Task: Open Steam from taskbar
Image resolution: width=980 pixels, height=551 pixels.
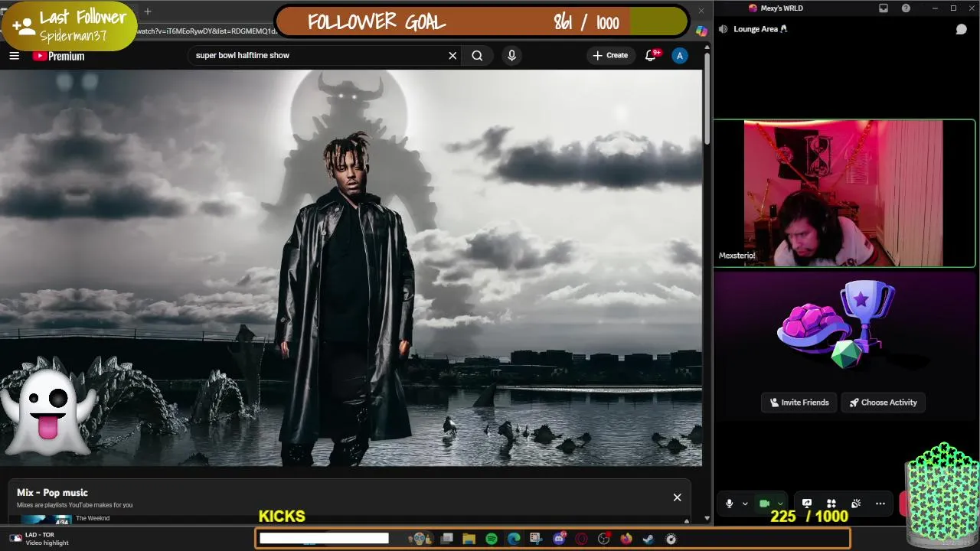Action: point(648,539)
